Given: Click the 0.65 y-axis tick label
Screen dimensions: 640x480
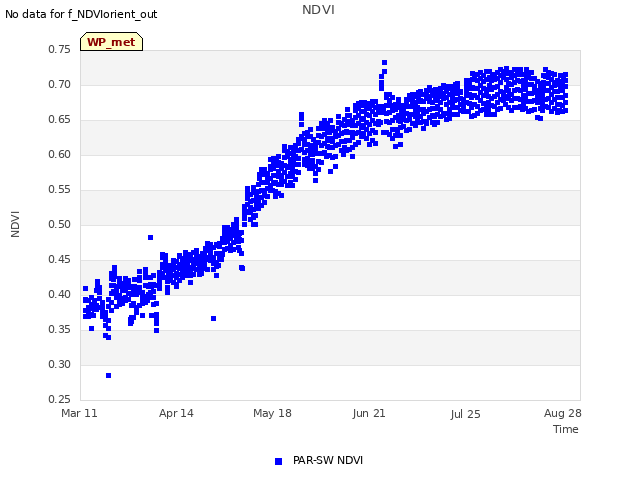Looking at the screenshot, I should tap(60, 120).
